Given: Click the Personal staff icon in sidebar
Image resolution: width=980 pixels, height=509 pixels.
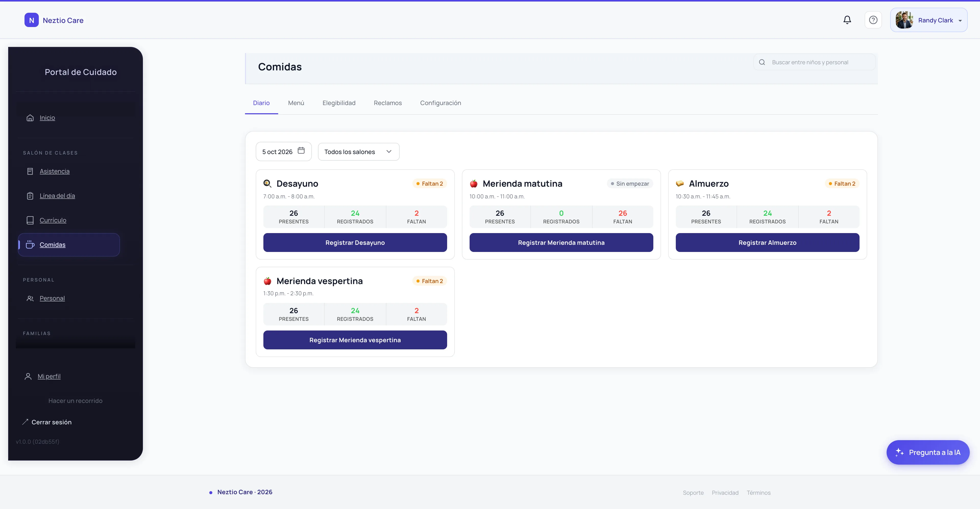Looking at the screenshot, I should coord(30,298).
